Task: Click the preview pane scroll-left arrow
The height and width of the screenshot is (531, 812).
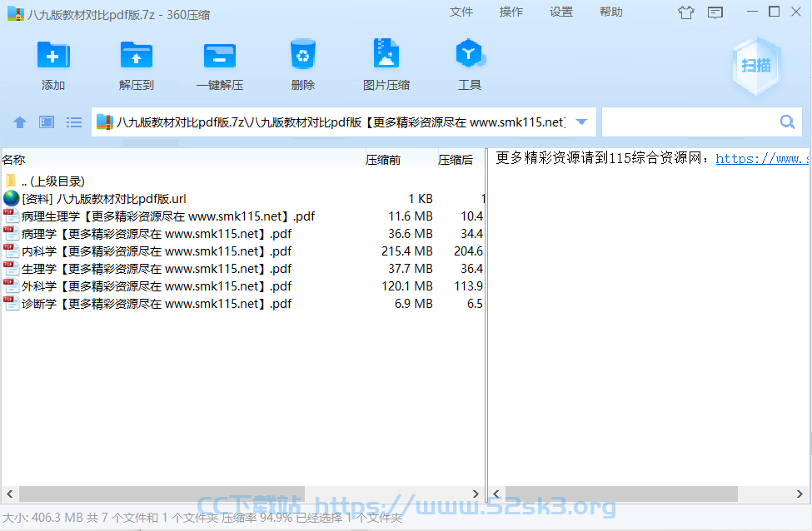Action: coord(496,494)
